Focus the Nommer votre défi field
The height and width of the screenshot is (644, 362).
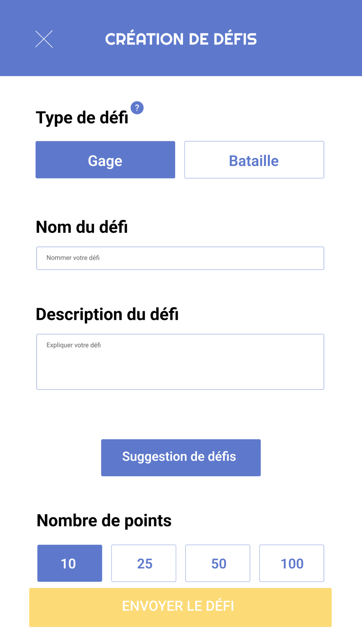[x=180, y=258]
